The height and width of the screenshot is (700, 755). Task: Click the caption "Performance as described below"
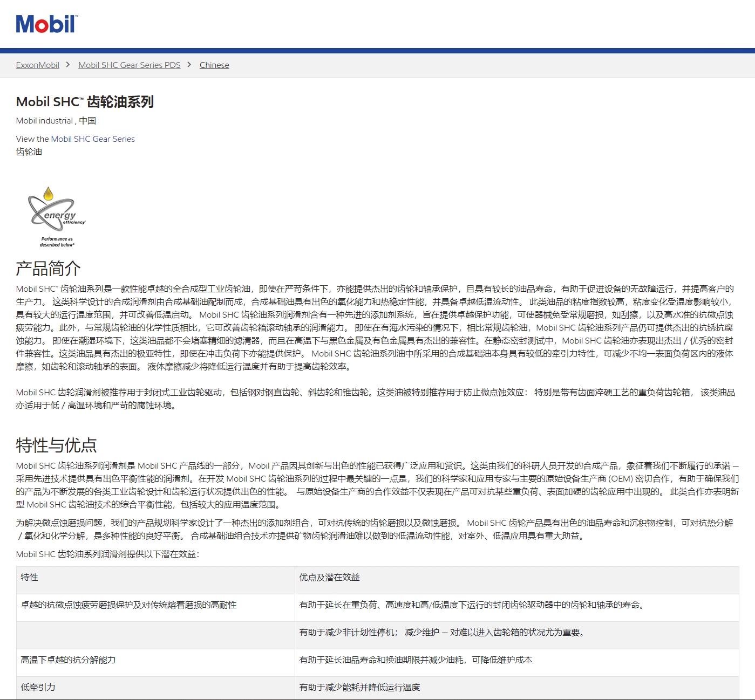[57, 242]
